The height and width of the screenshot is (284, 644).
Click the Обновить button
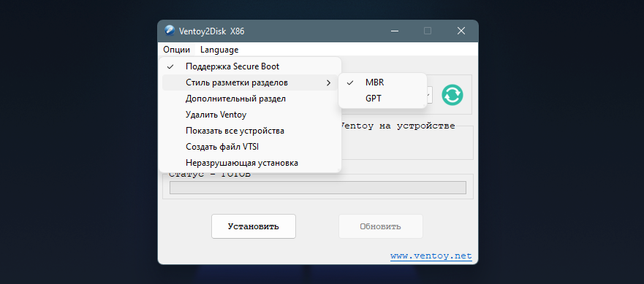click(x=380, y=226)
